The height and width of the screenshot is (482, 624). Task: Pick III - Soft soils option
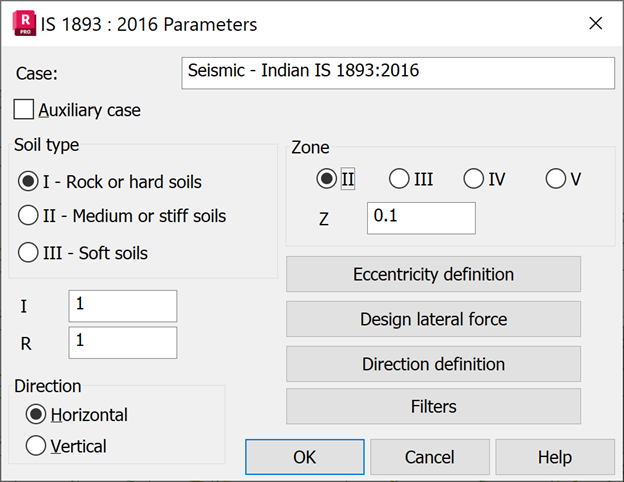30,253
